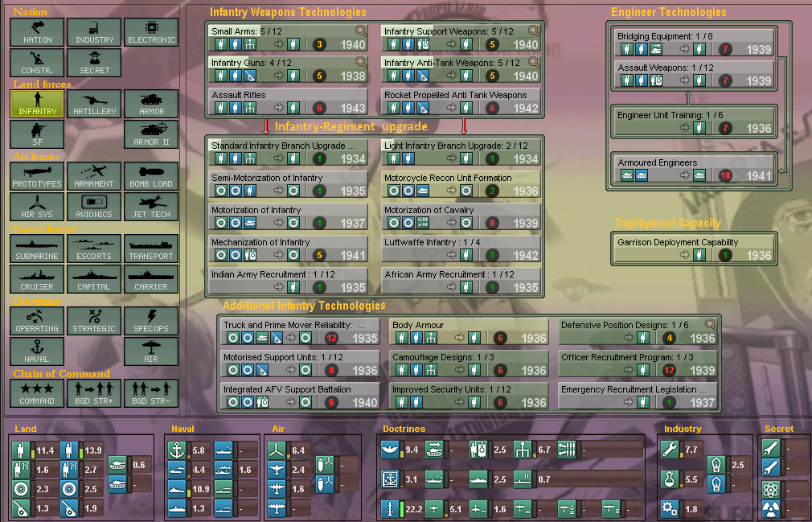Select Motorcycle Recon Unit Formation

point(461,184)
